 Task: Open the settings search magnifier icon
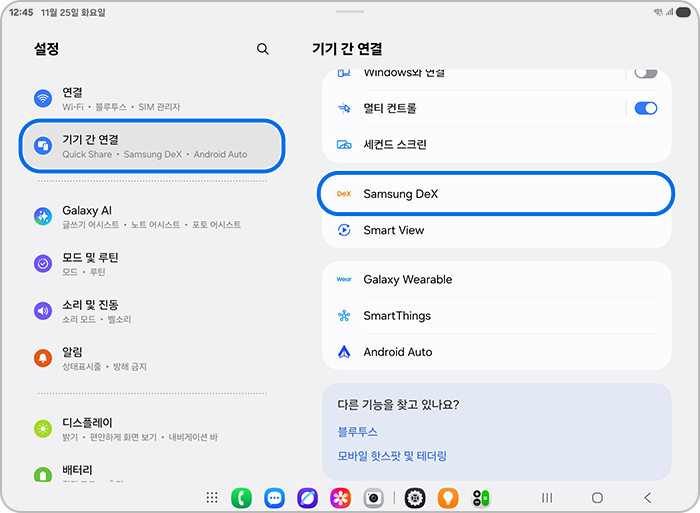(262, 49)
